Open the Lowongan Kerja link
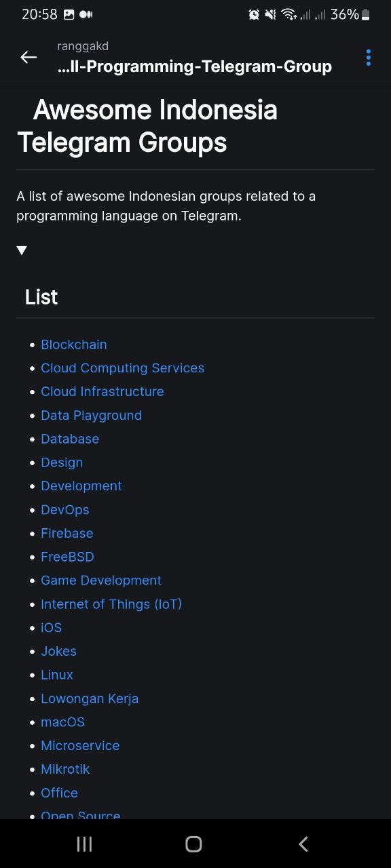 click(90, 698)
